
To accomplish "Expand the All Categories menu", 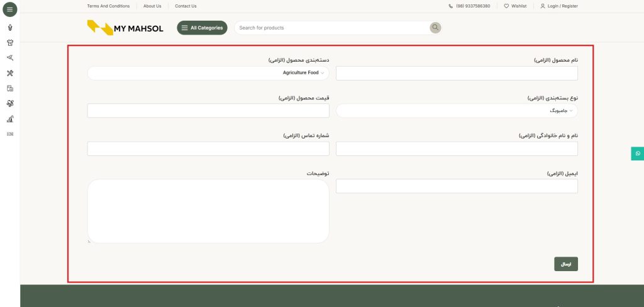I will coord(202,28).
